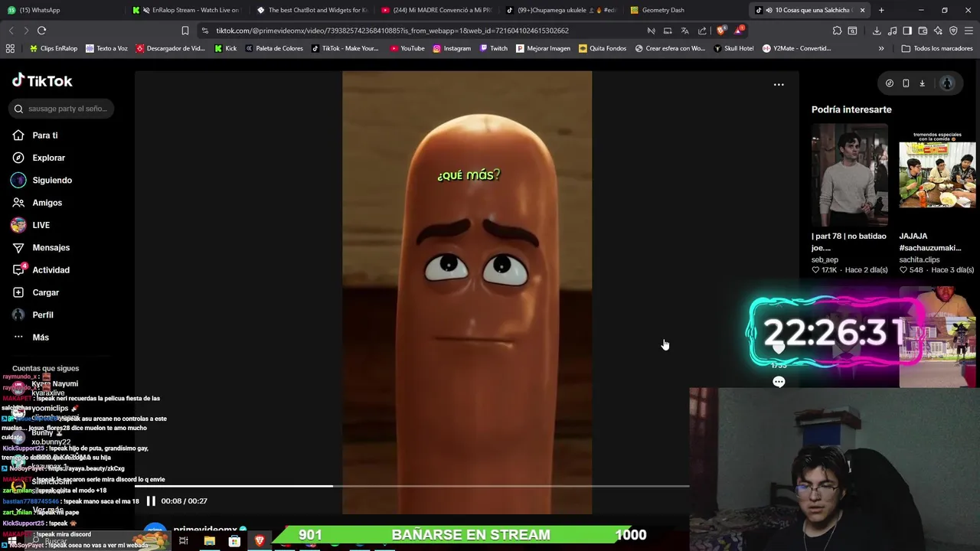Click the address bar URL
The width and height of the screenshot is (980, 551).
[392, 31]
